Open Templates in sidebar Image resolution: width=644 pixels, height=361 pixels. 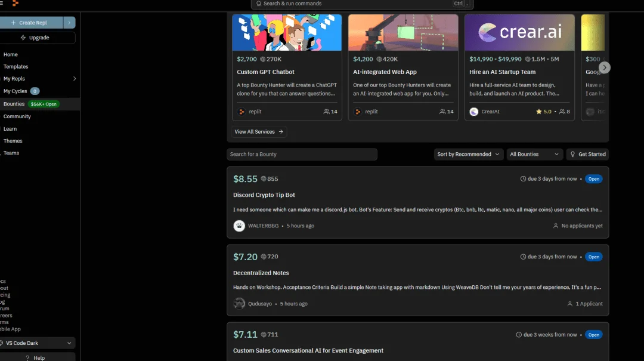point(16,67)
